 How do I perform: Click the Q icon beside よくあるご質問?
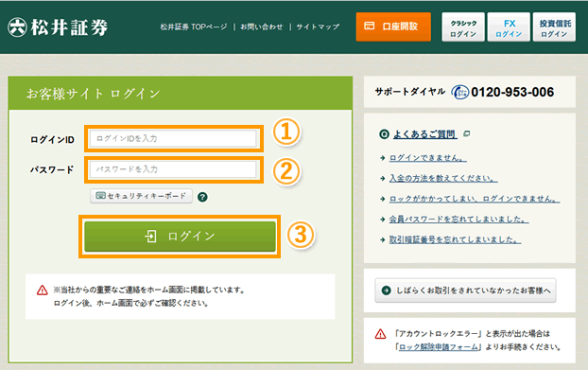pos(384,134)
